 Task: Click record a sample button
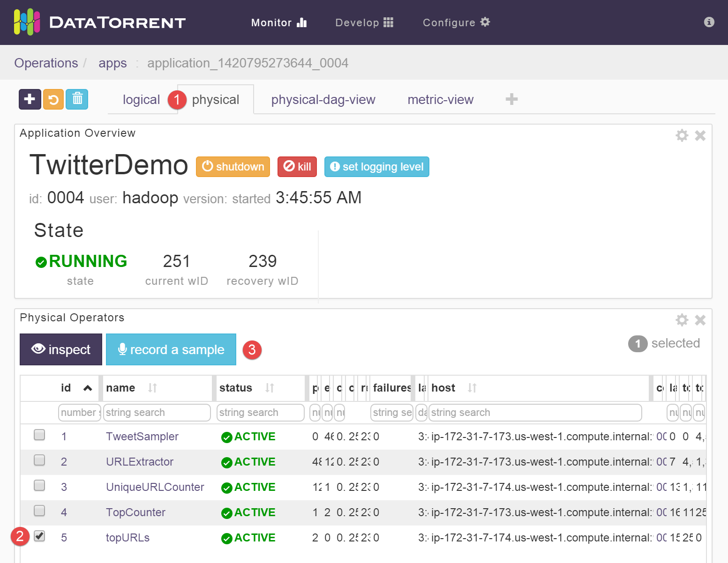[171, 349]
